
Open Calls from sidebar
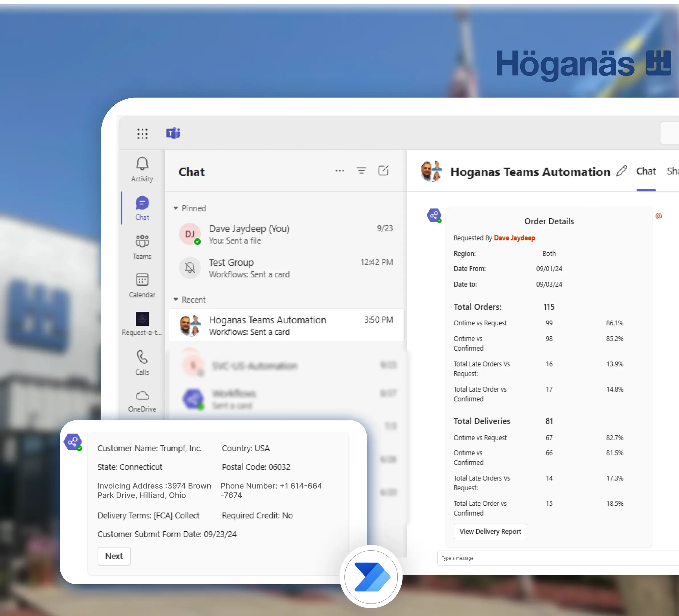(142, 362)
